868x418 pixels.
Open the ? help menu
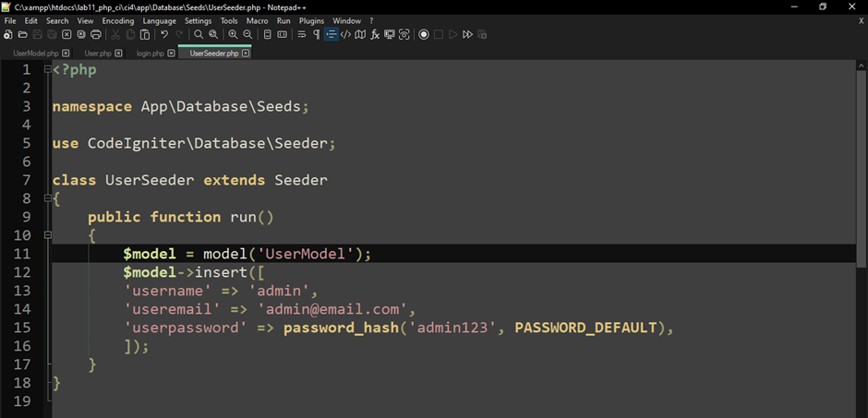(371, 21)
